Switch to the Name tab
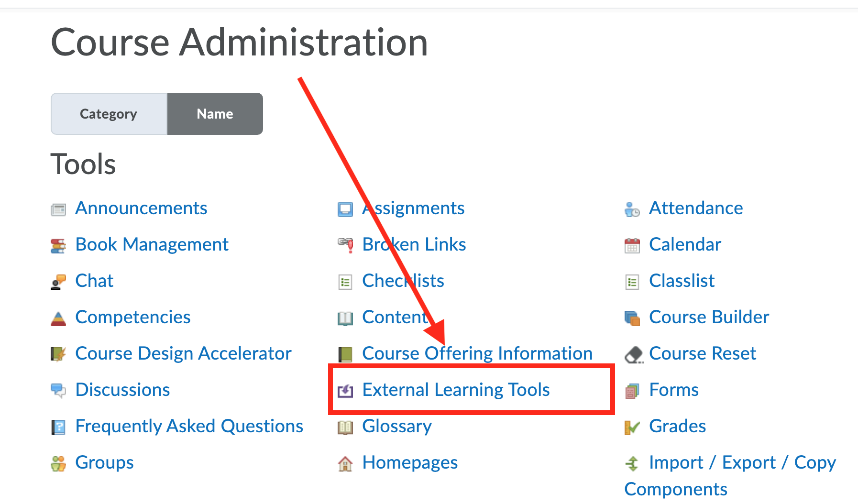The image size is (858, 504). (214, 114)
